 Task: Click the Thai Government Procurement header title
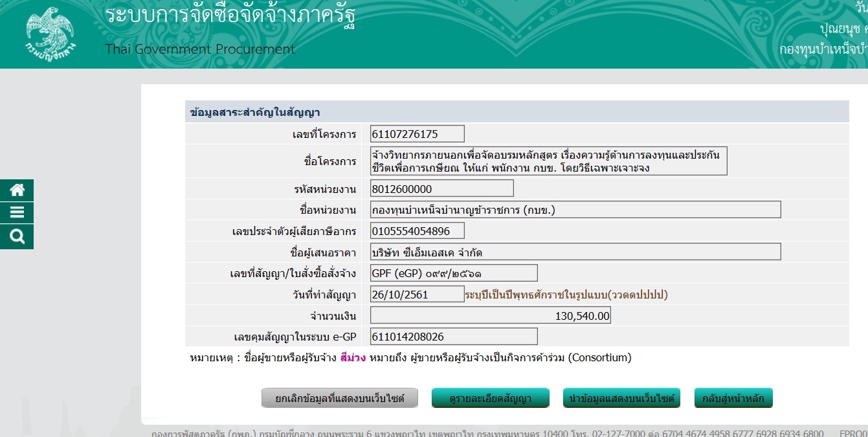pyautogui.click(x=200, y=49)
